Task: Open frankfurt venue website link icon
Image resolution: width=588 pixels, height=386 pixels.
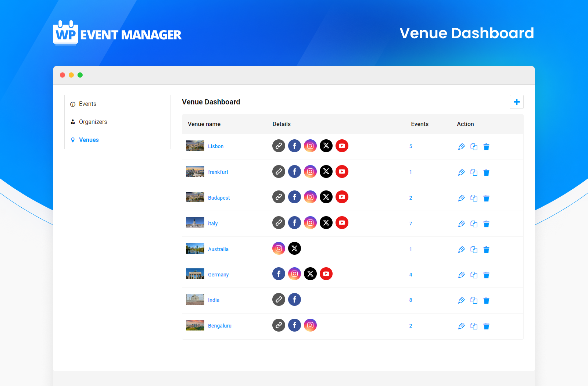Action: [279, 172]
